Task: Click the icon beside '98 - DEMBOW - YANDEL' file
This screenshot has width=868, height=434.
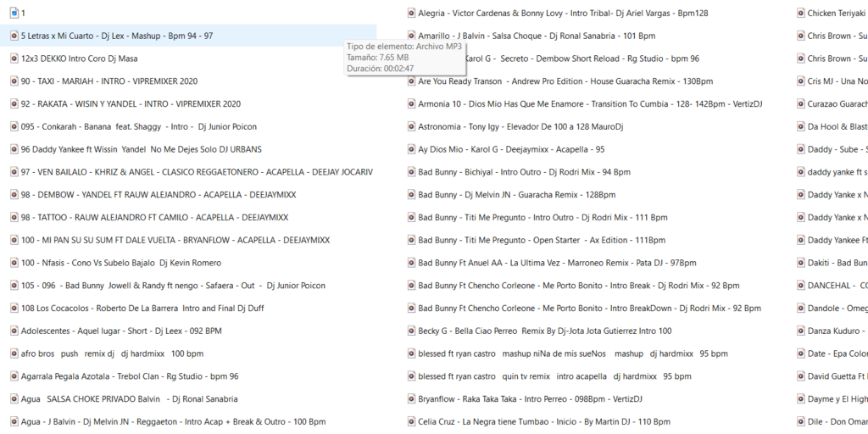Action: [x=14, y=194]
